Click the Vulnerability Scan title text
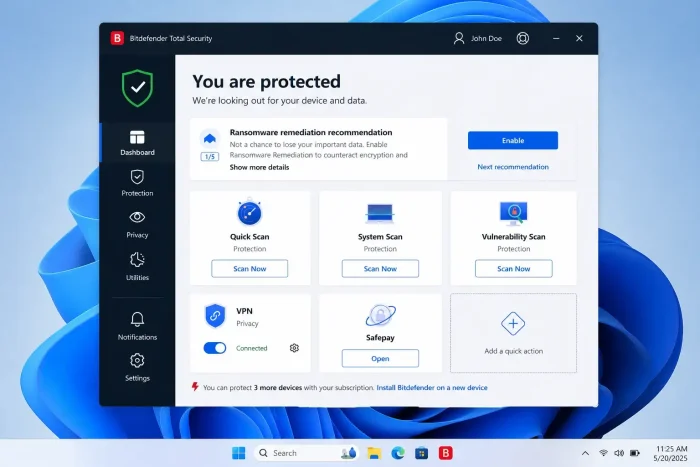Image resolution: width=700 pixels, height=467 pixels. click(513, 237)
